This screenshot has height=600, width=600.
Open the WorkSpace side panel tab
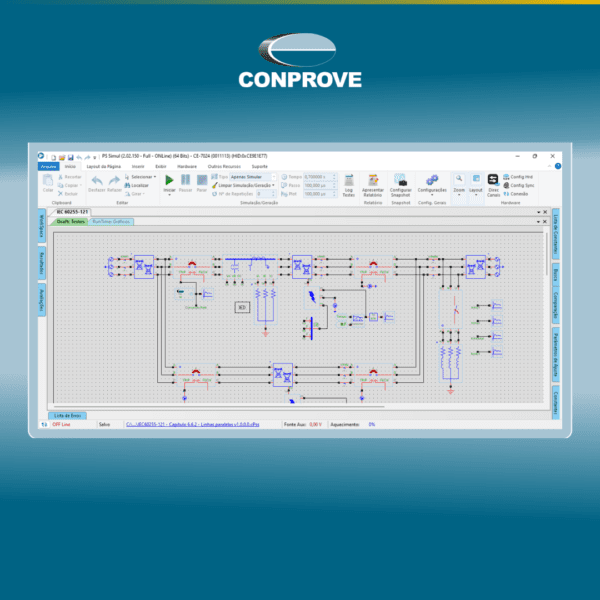pos(42,226)
